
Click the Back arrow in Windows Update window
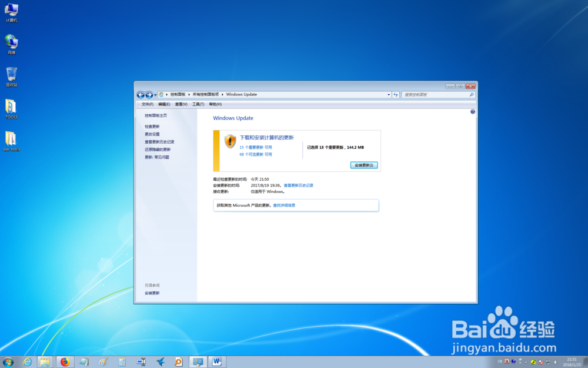coord(141,95)
